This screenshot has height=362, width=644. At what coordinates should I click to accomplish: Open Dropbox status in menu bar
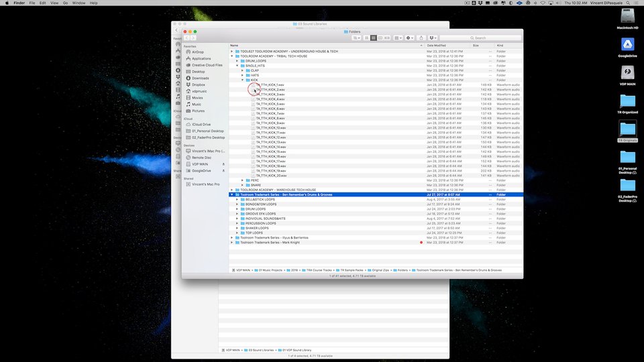[x=480, y=3]
